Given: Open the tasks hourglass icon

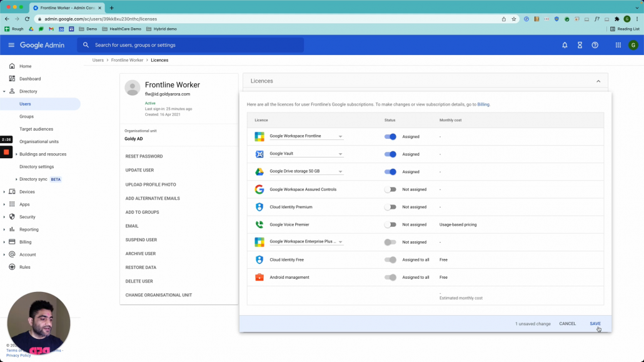Looking at the screenshot, I should [580, 45].
